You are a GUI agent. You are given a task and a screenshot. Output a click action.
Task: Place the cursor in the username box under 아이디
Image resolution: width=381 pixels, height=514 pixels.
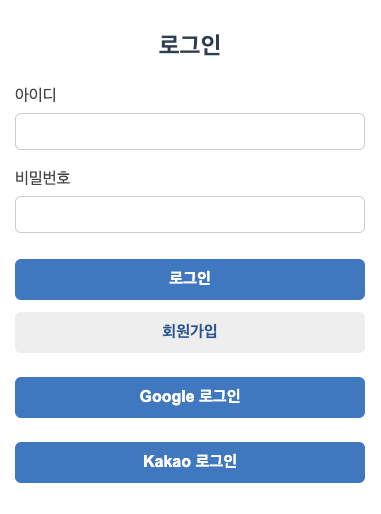tap(190, 131)
